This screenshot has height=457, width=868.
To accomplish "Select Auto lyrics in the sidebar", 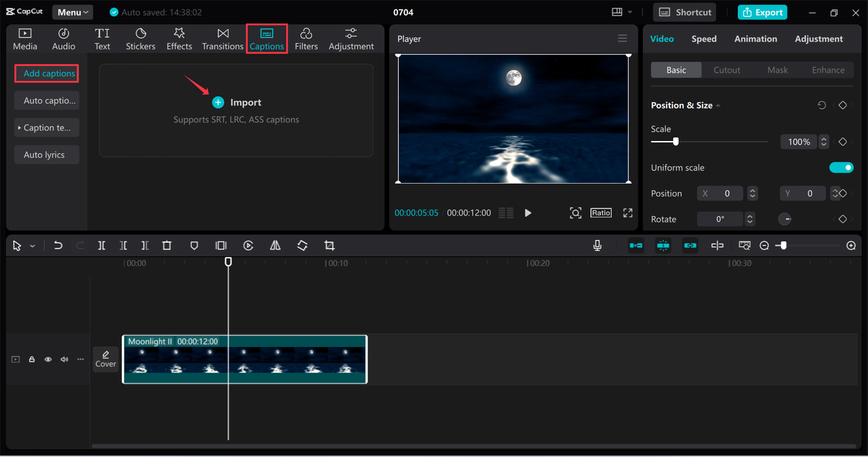I will click(x=47, y=155).
